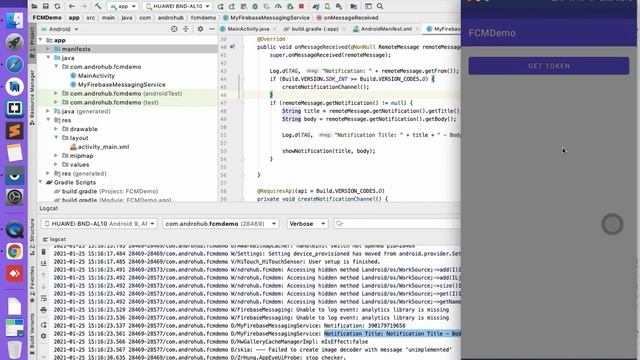This screenshot has width=640, height=360.
Task: Click the Profile app gauge icon
Action: tap(278, 7)
